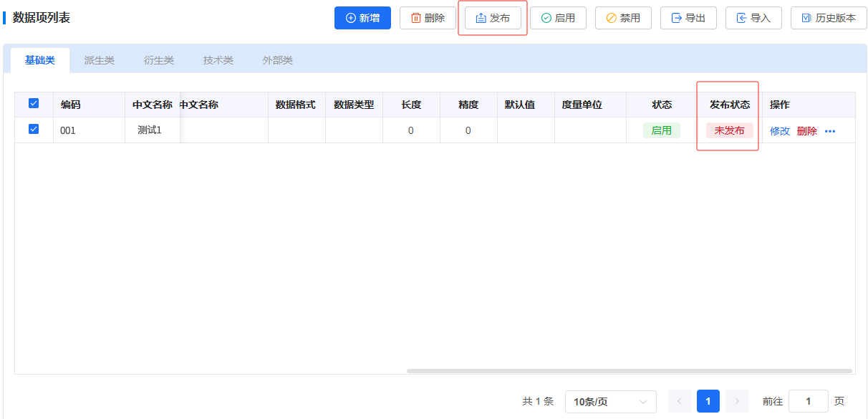Click the 精度 column header
Image resolution: width=868 pixels, height=419 pixels.
point(468,105)
